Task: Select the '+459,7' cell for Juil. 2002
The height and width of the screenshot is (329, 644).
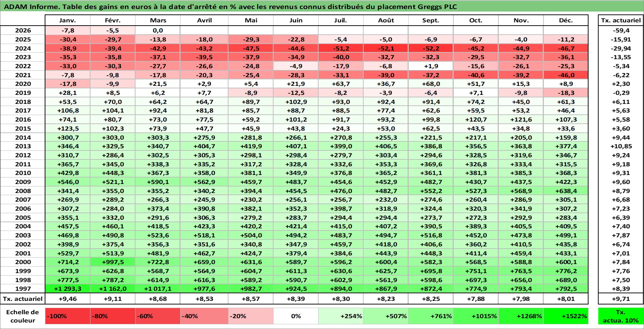Action: pos(341,244)
